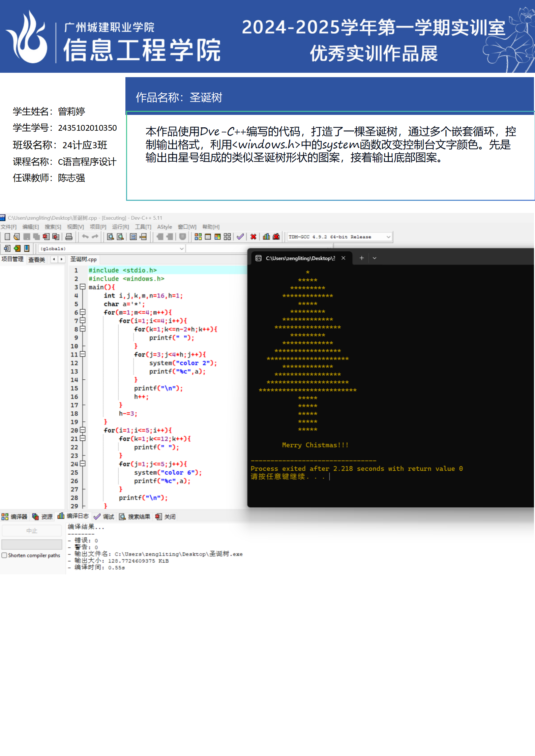
Task: Click the red X Stop Execution icon
Action: click(x=253, y=237)
